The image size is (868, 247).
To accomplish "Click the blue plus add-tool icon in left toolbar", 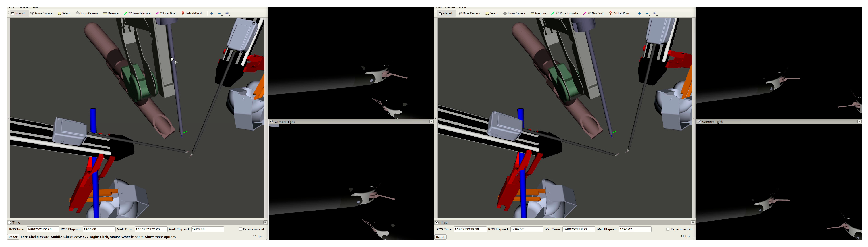I will click(x=212, y=13).
